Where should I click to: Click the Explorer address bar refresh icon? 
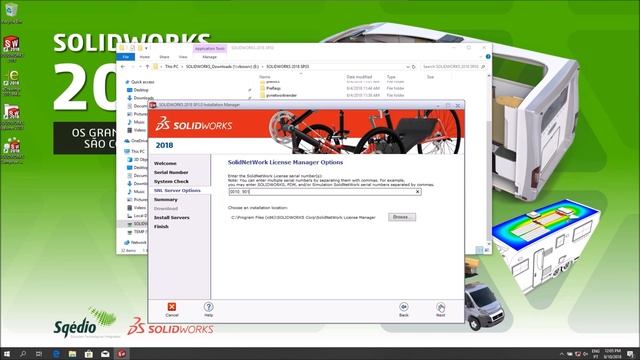[414, 67]
